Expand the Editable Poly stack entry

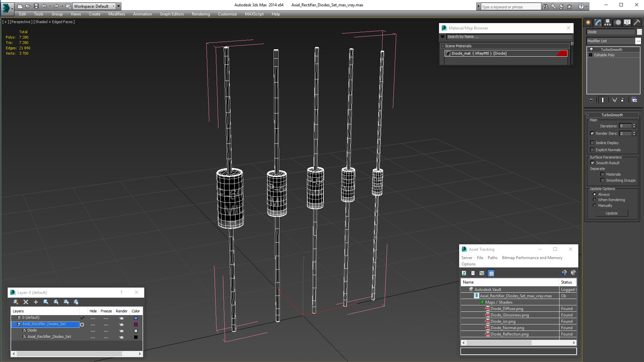[591, 55]
